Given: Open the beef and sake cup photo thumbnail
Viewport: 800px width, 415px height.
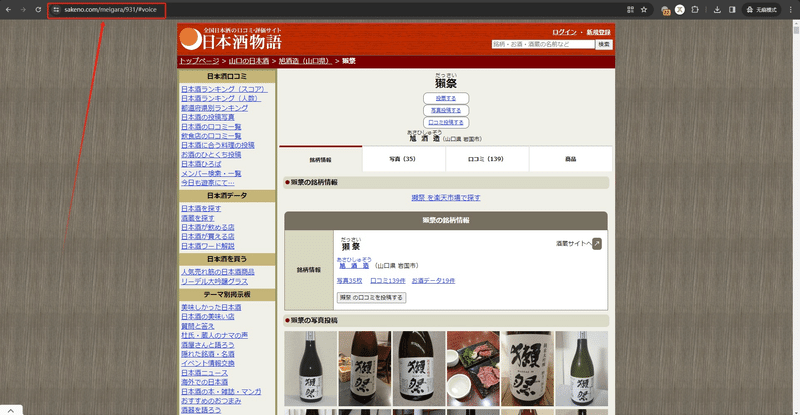Looking at the screenshot, I should click(x=473, y=369).
